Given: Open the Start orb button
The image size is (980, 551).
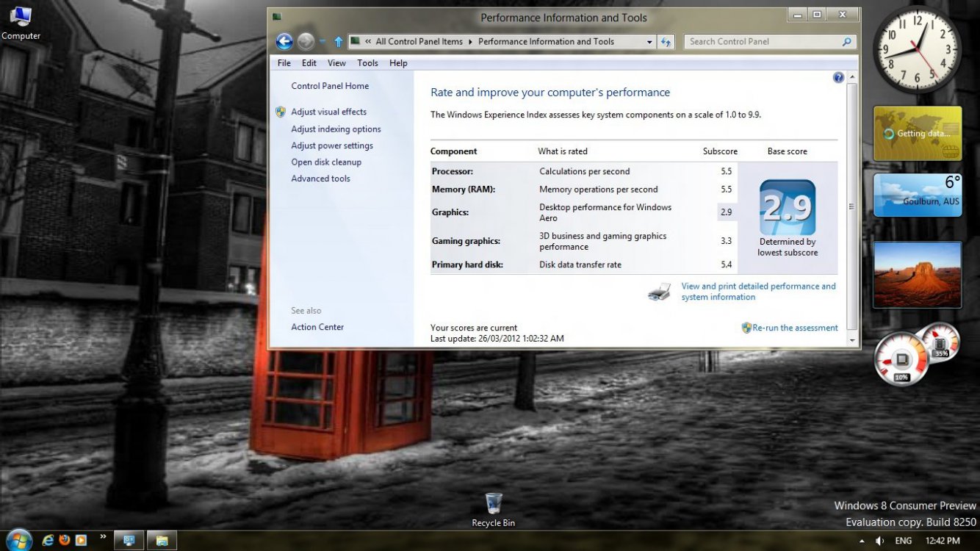Looking at the screenshot, I should pos(18,540).
